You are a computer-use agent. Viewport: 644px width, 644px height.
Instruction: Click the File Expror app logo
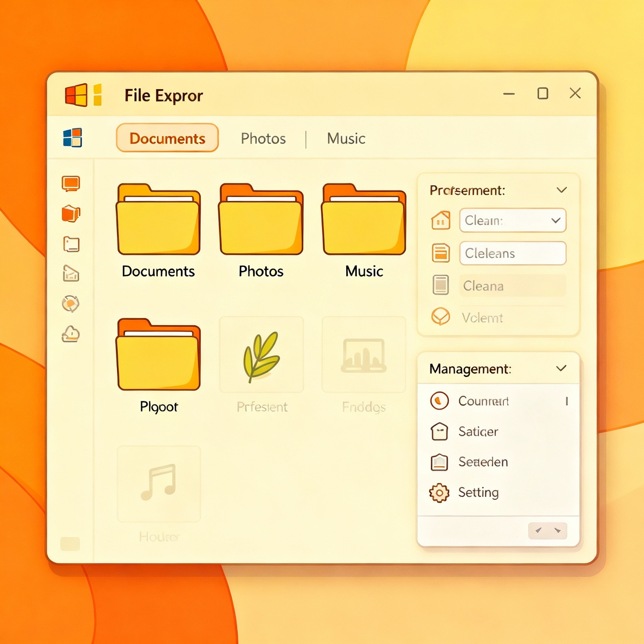(x=83, y=95)
